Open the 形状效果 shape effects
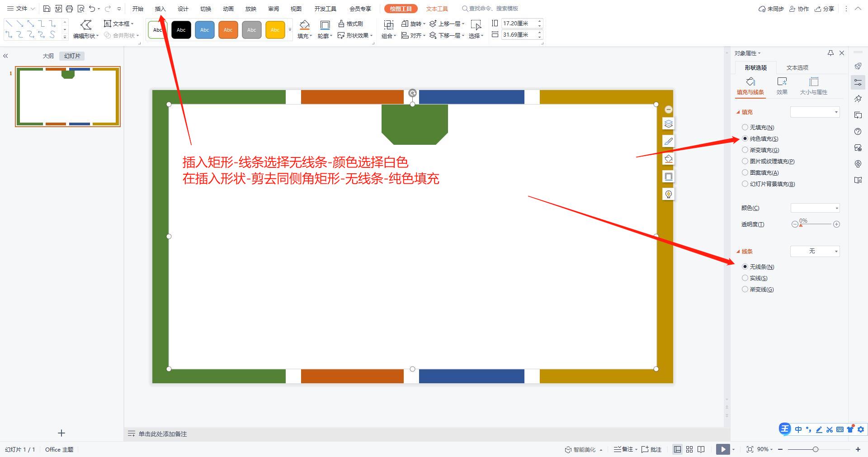The height and width of the screenshot is (457, 868). tap(355, 35)
